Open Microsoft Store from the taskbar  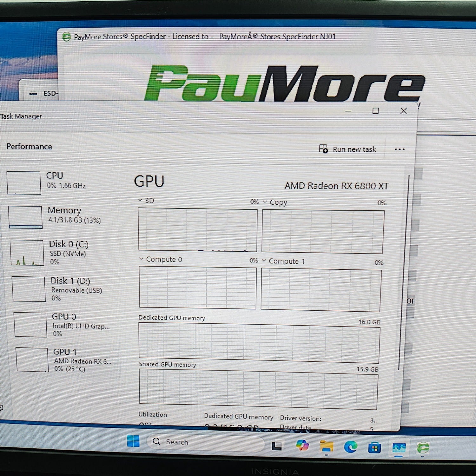(374, 448)
